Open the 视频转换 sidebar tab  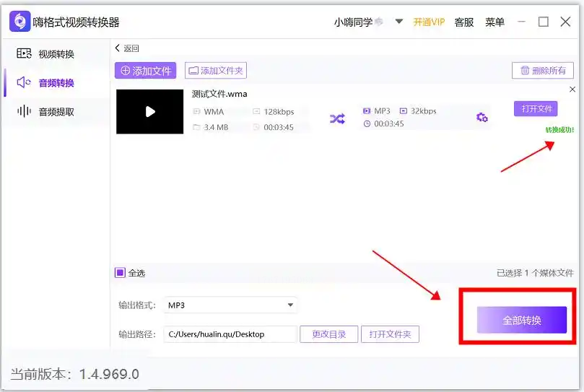45,54
